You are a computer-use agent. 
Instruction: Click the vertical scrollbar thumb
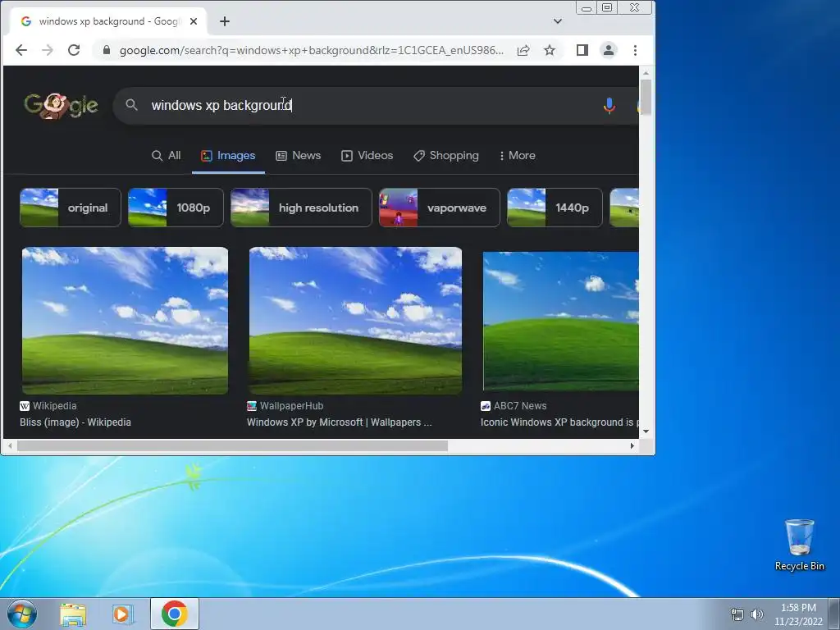(646, 97)
